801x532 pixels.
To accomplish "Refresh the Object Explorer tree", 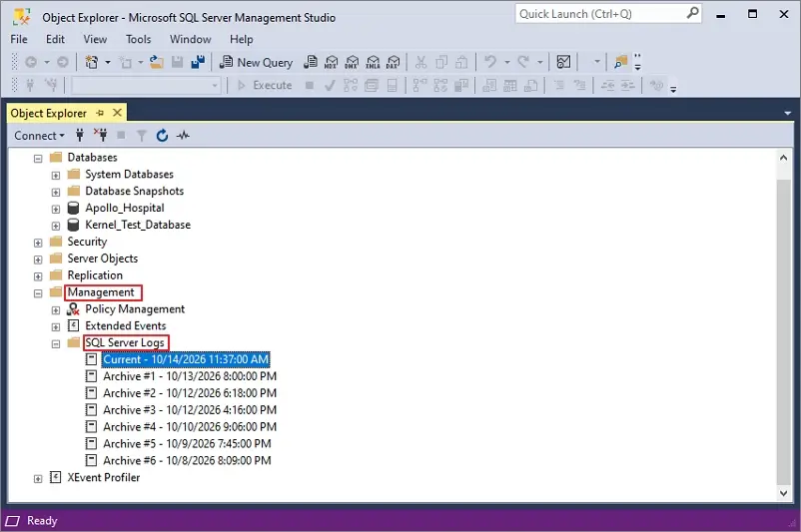I will [x=162, y=136].
